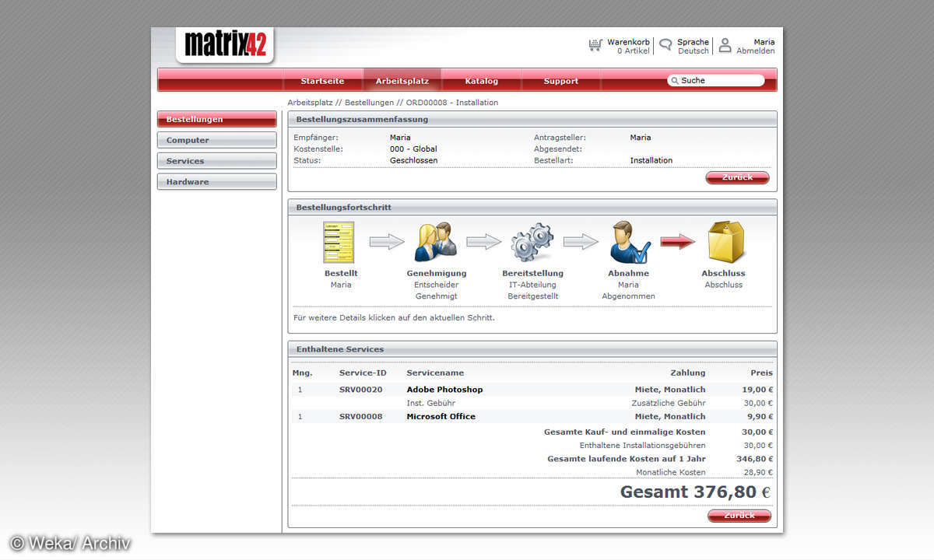
Task: Open the Warenkorb link
Action: click(x=628, y=42)
